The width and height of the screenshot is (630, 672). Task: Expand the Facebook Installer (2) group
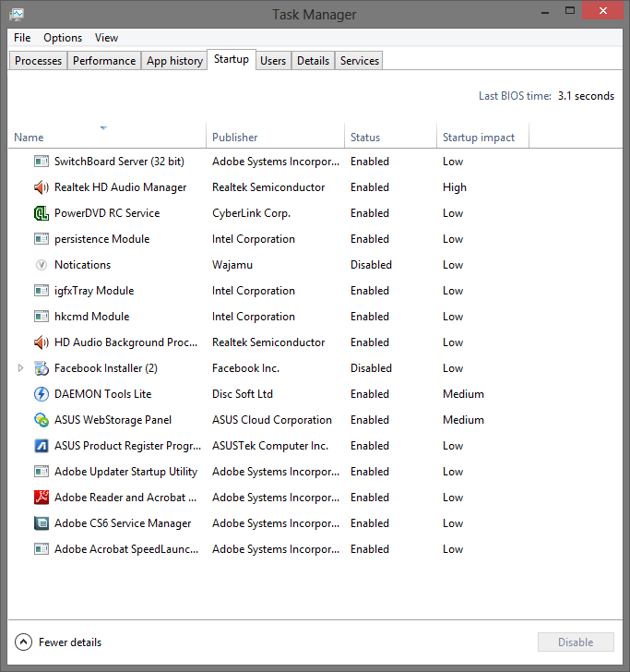pos(20,368)
